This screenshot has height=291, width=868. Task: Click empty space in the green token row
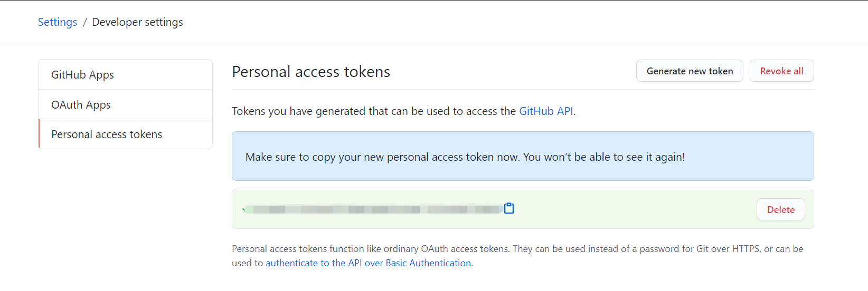click(x=634, y=209)
